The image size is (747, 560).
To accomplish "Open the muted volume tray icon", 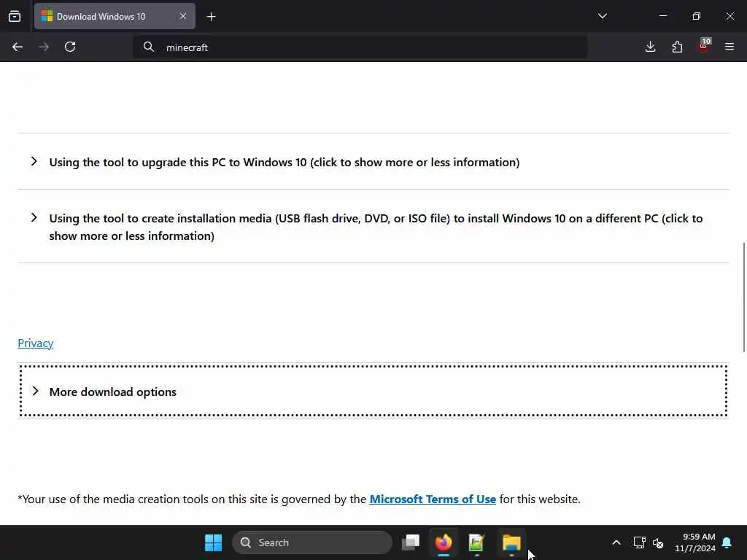I will click(x=658, y=542).
